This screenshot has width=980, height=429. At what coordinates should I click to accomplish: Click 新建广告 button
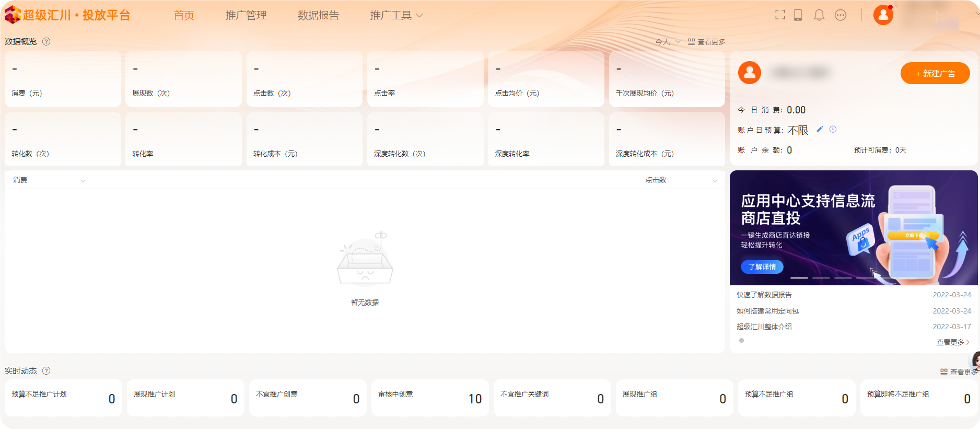935,73
